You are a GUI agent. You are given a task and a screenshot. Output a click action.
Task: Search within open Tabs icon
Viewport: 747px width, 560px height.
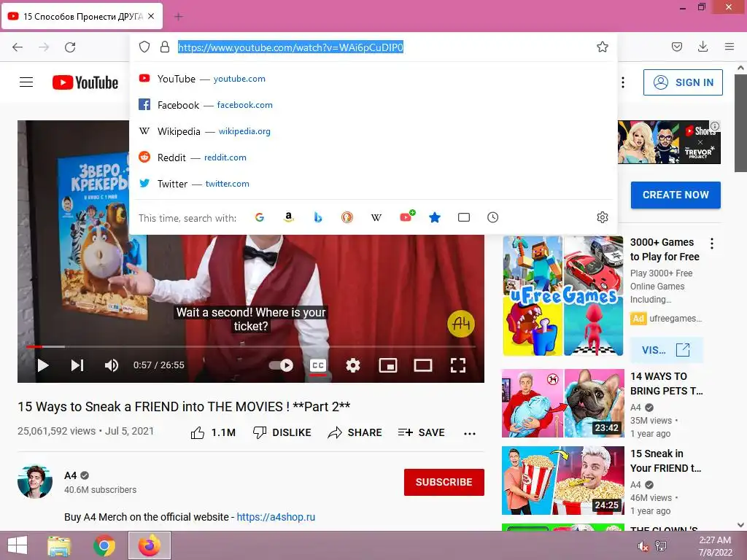pyautogui.click(x=463, y=217)
